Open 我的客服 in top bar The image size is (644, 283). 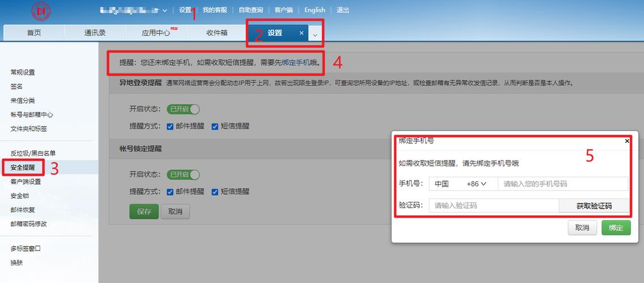215,10
